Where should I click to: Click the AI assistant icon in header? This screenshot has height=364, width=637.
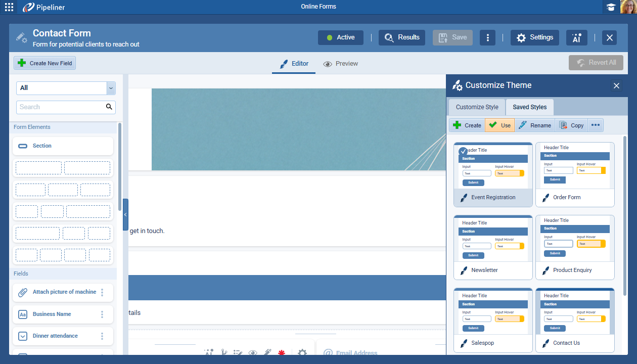[576, 38]
